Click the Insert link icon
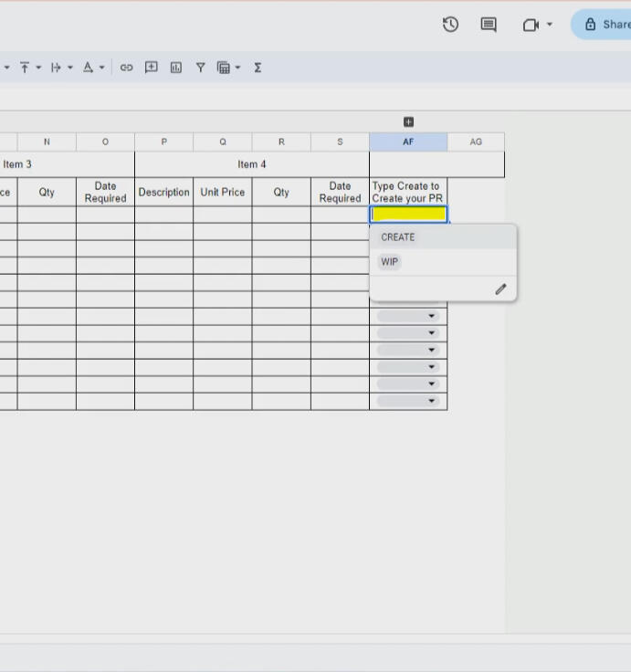The height and width of the screenshot is (672, 631). (127, 68)
